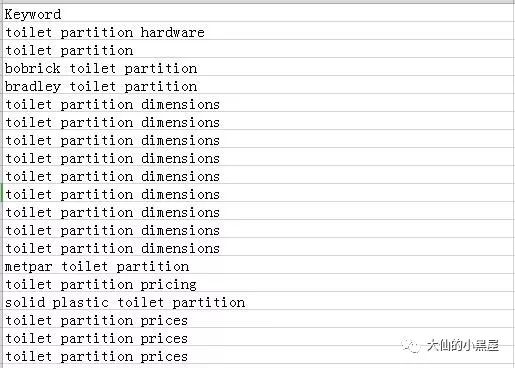
Task: Select the second toilet partition dimensions cell
Action: (258, 121)
